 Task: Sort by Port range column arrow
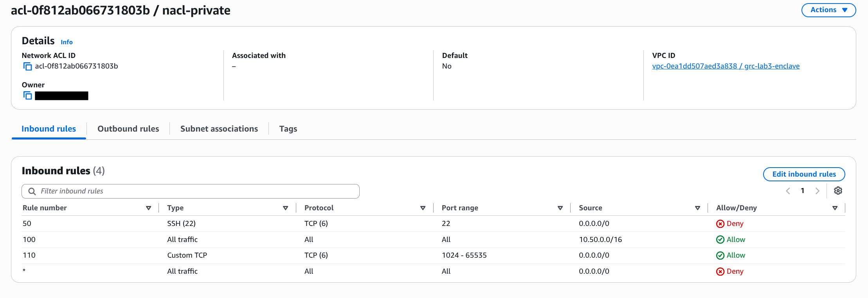point(560,208)
